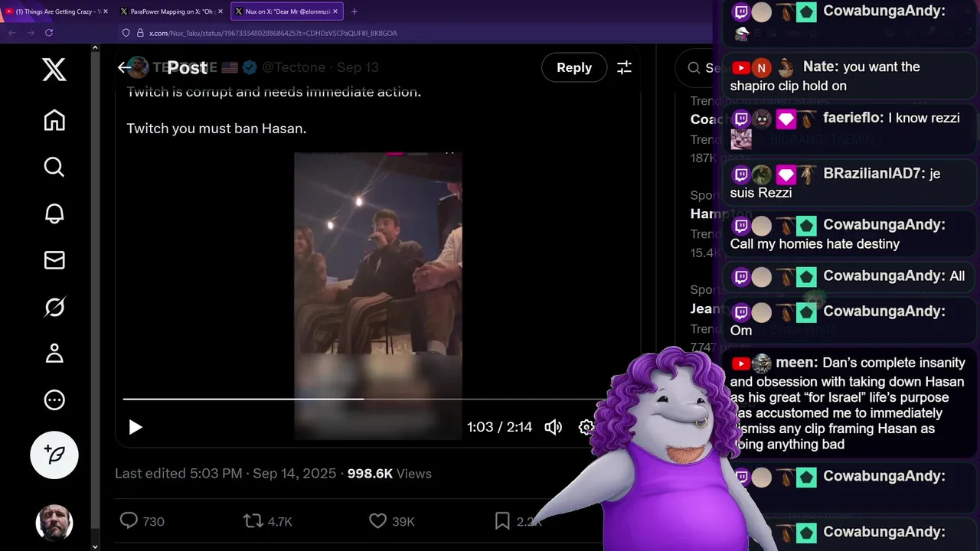This screenshot has width=980, height=551.
Task: Open Profile icon in sidebar
Action: [54, 354]
